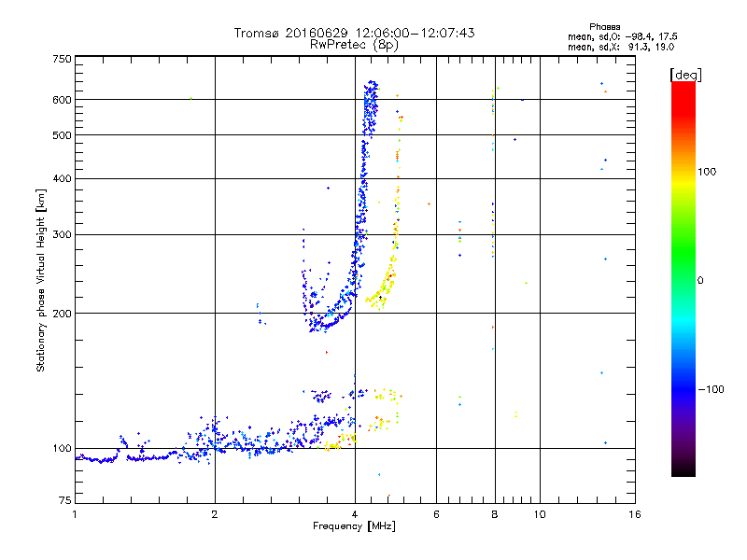The width and height of the screenshot is (747, 560).
Task: Click x-axis tick label '8'
Action: click(495, 514)
